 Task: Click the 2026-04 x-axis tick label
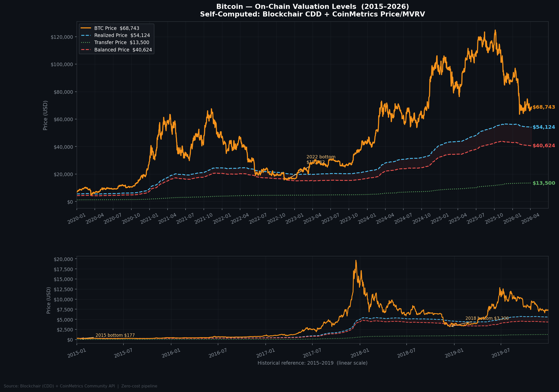[530, 218]
